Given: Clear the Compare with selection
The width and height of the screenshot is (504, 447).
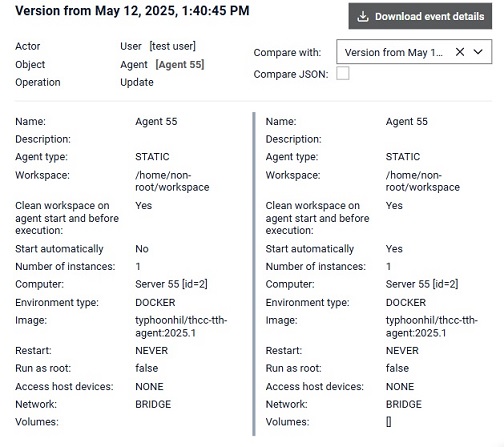Looking at the screenshot, I should click(x=460, y=52).
